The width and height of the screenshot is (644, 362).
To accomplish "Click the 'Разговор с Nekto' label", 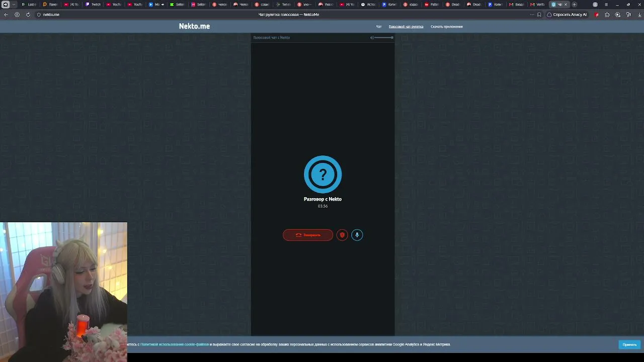I will click(x=323, y=199).
